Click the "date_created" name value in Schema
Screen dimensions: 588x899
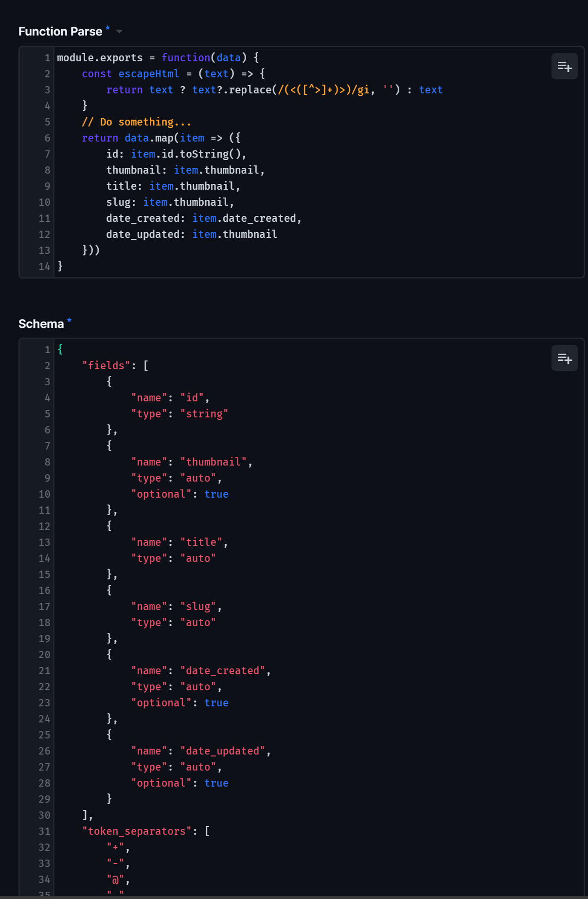pos(223,671)
